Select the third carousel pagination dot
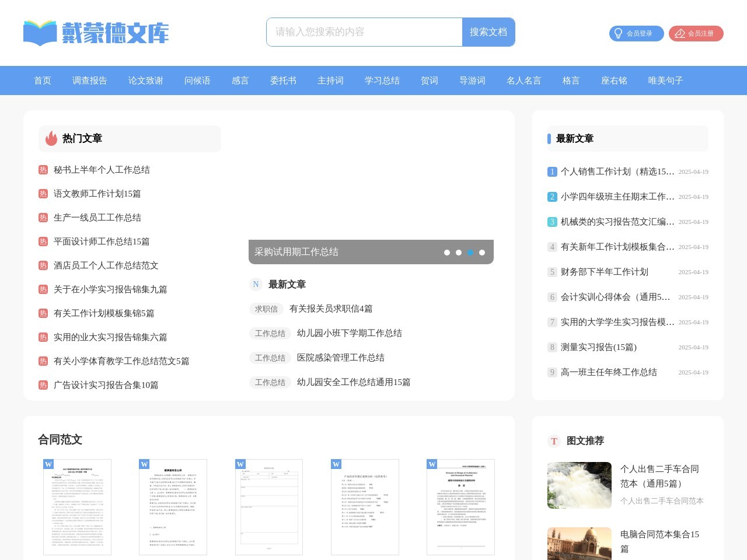This screenshot has height=560, width=747. pyautogui.click(x=470, y=253)
